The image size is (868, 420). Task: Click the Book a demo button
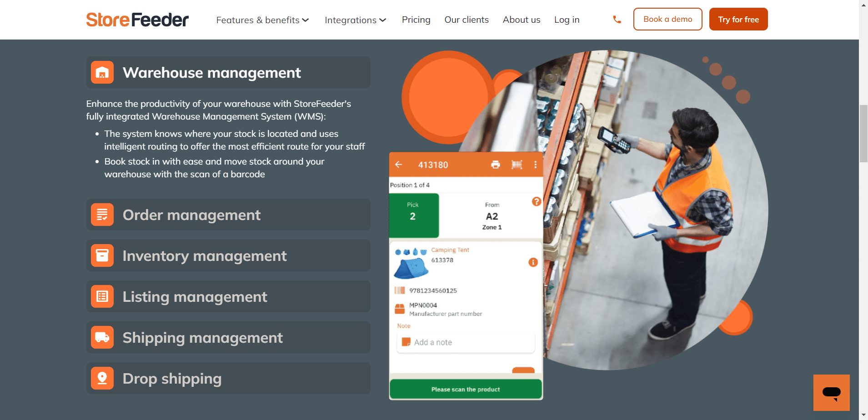[x=668, y=19]
